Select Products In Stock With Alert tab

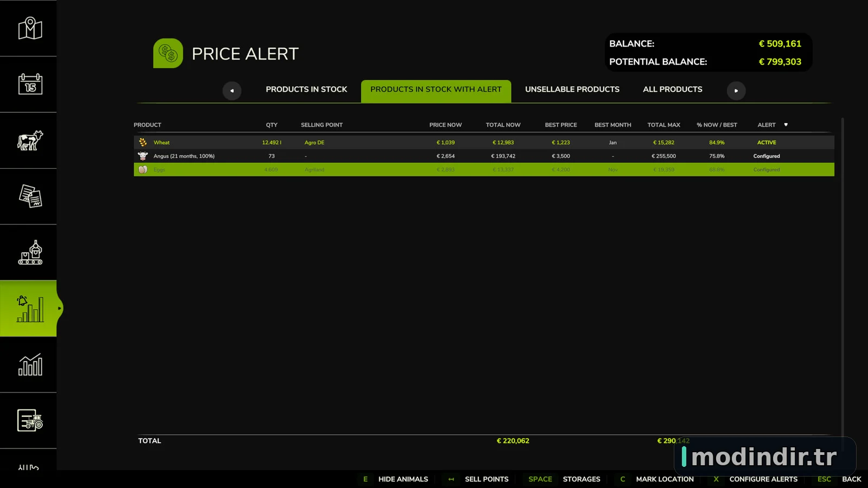436,91
